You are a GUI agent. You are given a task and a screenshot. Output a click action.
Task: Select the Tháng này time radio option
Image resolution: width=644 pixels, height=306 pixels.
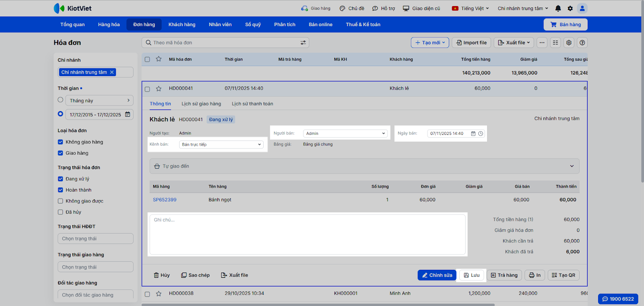click(x=60, y=100)
